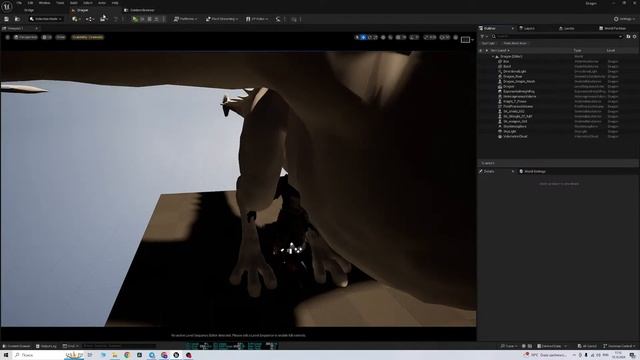Screen dimensions: 640x360
Task: Click the Scalability: Cinematic warning button
Action: coord(87,37)
